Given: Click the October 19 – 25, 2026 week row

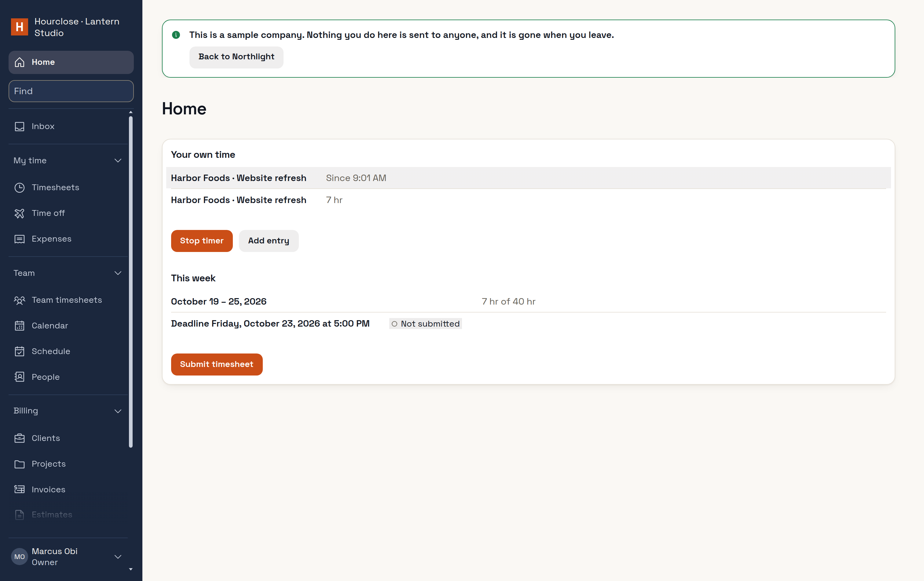Looking at the screenshot, I should point(528,302).
